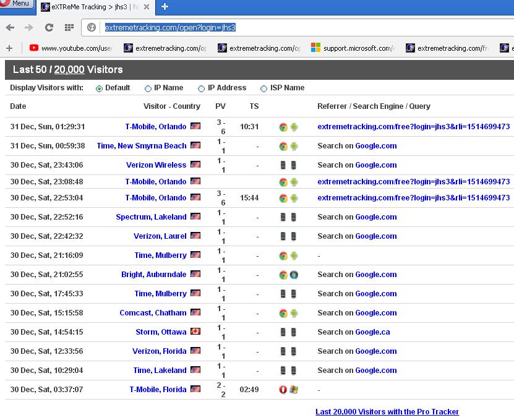Screen dimensions: 514x420
Task: Click the Windows OS icon in the T-Mobile, Florida row
Action: point(294,390)
